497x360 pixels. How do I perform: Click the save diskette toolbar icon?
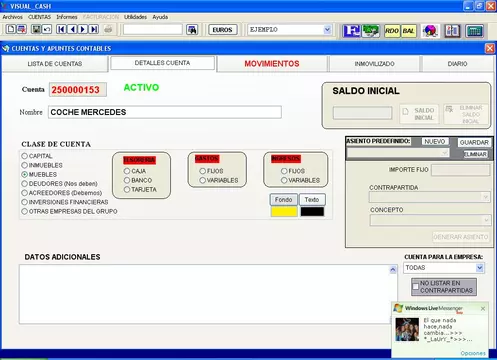tap(36, 29)
